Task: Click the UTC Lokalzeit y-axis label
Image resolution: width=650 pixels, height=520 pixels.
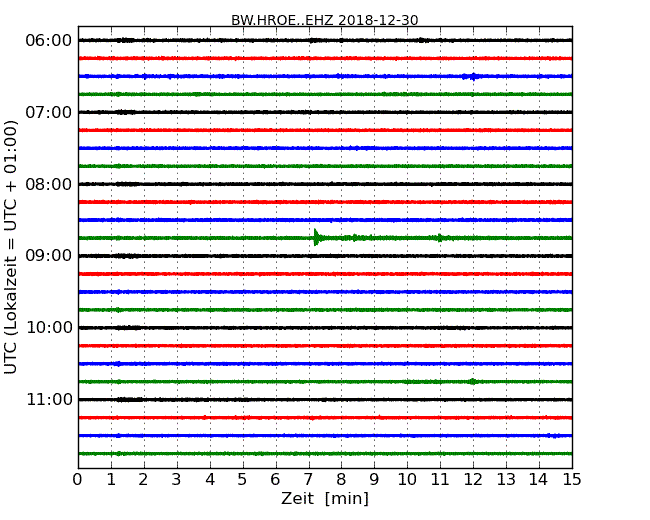Action: 10,247
